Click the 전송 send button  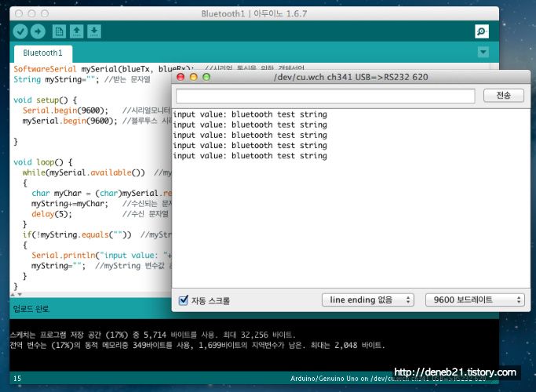pyautogui.click(x=504, y=96)
